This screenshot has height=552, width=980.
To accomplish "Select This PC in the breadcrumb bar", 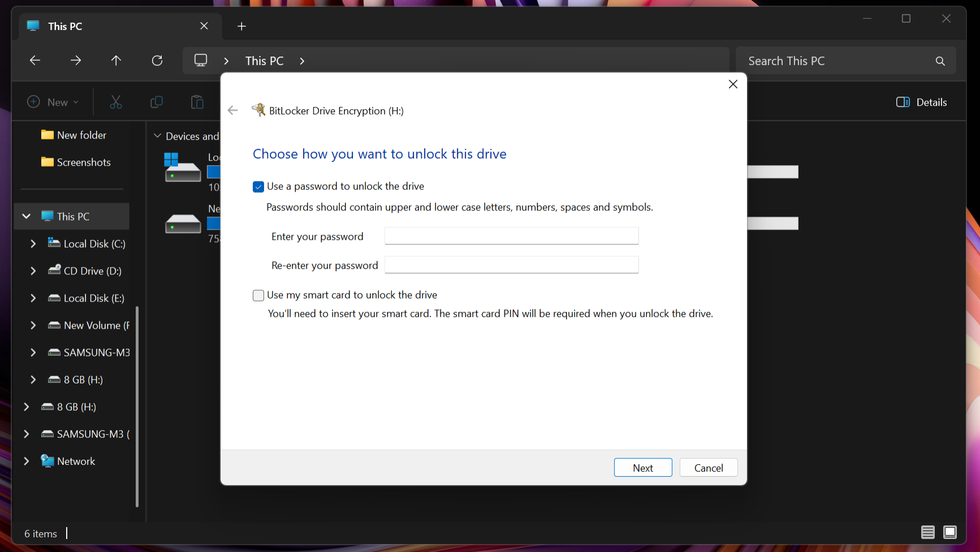I will pos(264,61).
